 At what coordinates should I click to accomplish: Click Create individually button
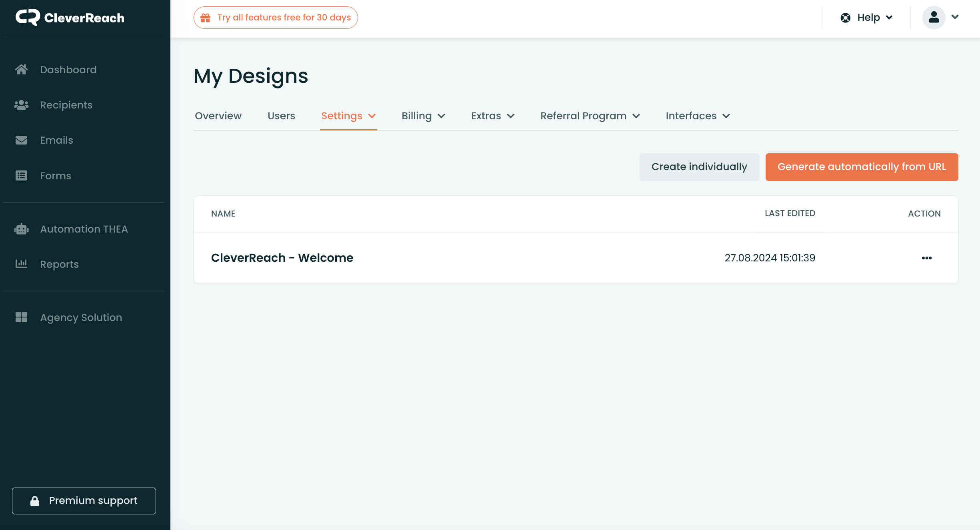point(699,167)
